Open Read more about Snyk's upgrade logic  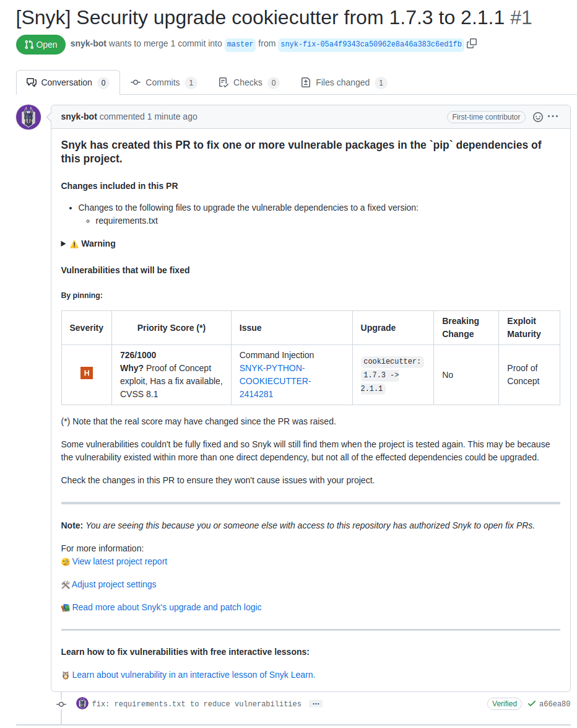click(x=167, y=607)
